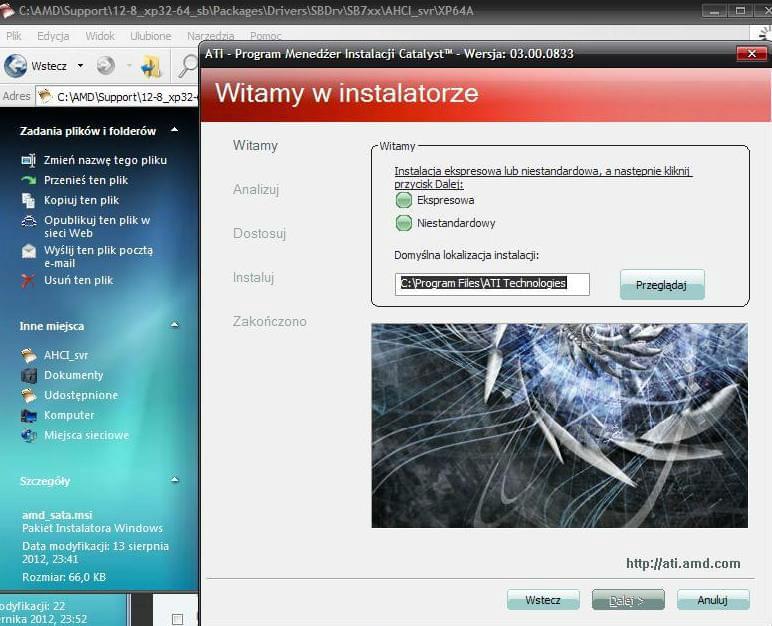
Task: Open the Forward history dropdown arrow
Action: [x=129, y=66]
